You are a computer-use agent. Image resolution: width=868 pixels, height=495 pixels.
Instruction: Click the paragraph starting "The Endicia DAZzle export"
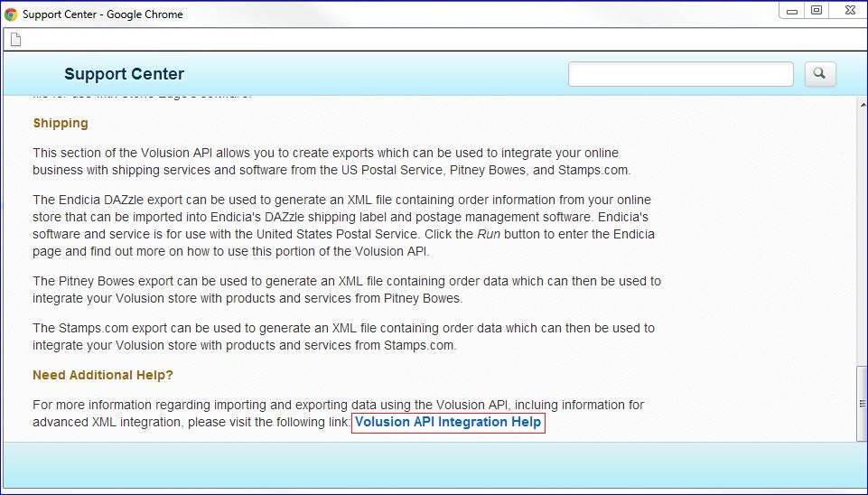coord(344,225)
